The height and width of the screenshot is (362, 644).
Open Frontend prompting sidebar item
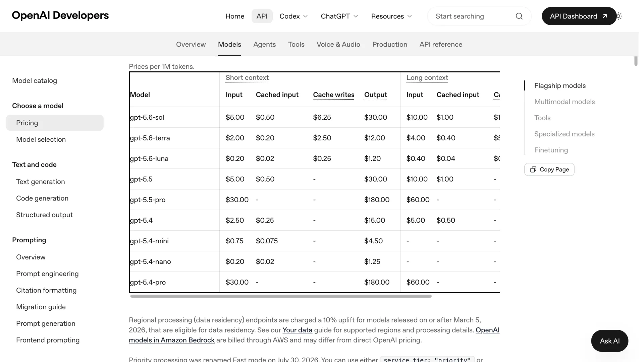click(x=48, y=340)
